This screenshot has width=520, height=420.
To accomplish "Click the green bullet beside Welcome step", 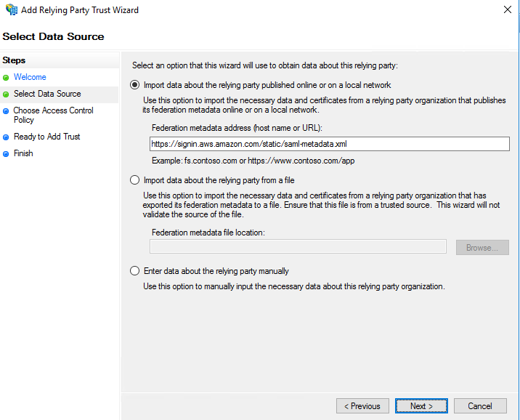I will [6, 77].
